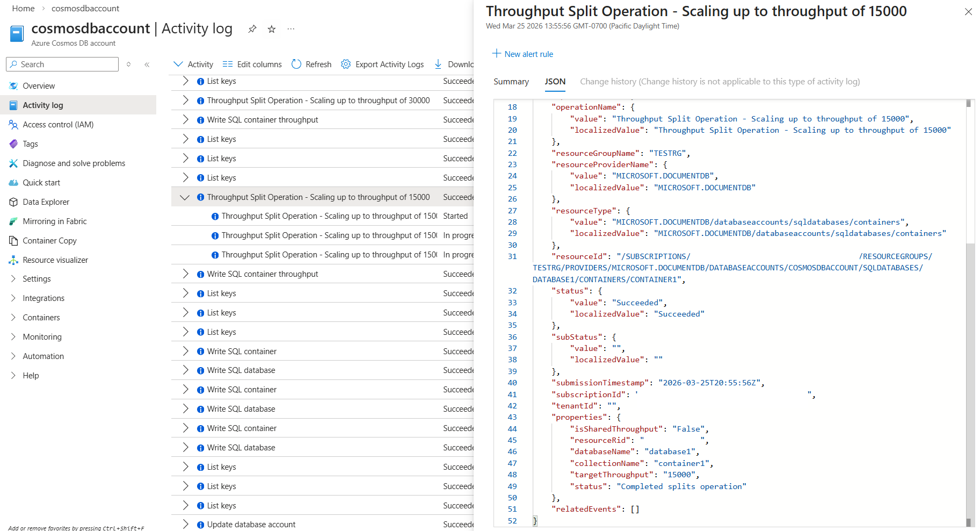
Task: Collapse the sidebar navigation menu
Action: [147, 64]
